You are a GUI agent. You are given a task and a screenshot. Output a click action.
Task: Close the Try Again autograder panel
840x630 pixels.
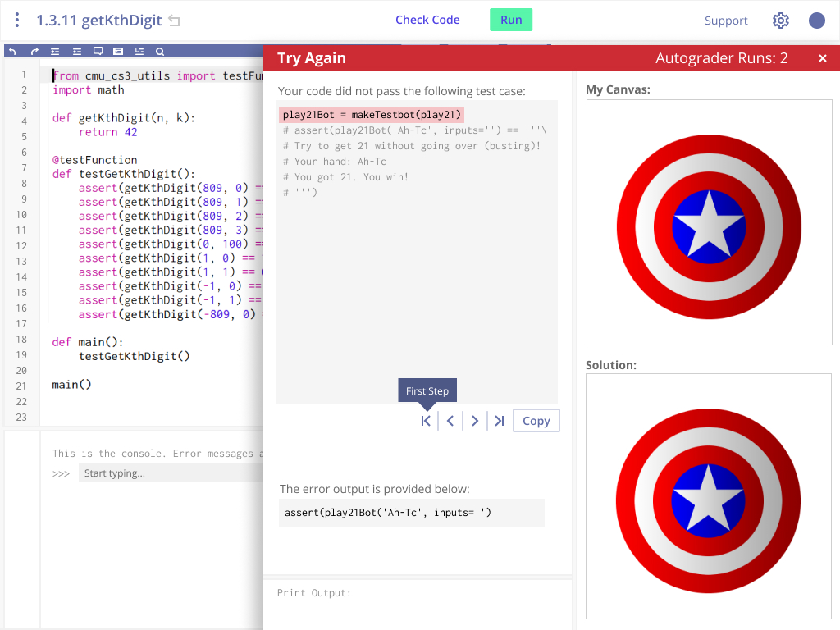click(x=823, y=58)
